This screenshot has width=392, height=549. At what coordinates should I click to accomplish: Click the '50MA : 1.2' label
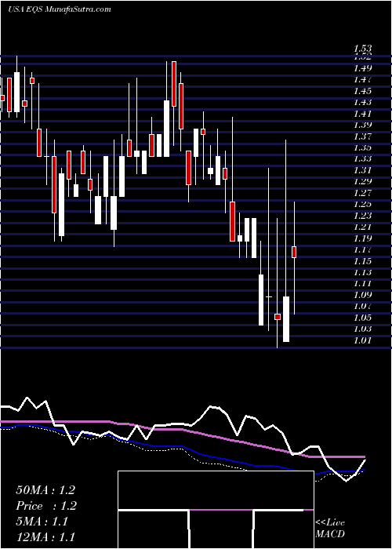(45, 490)
